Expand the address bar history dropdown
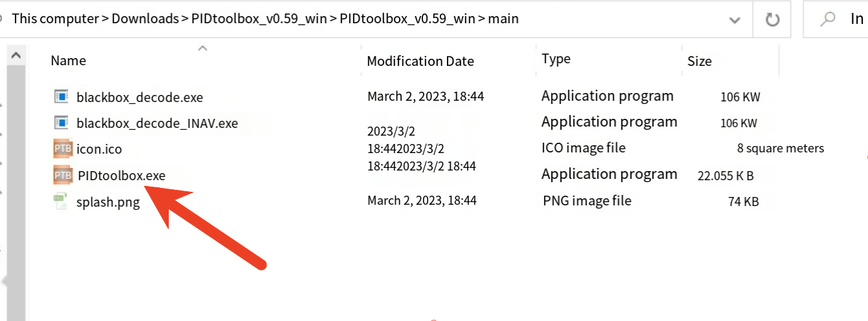This screenshot has height=321, width=868. (735, 20)
